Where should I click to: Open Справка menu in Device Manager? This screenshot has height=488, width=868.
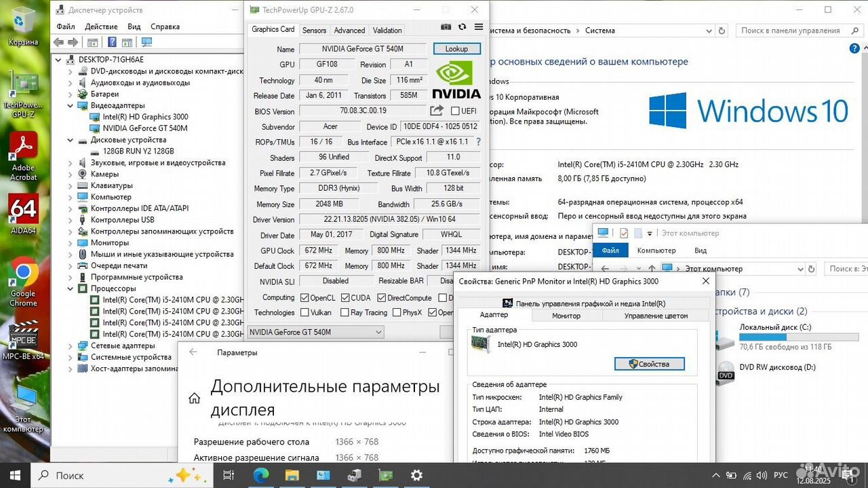coord(165,26)
